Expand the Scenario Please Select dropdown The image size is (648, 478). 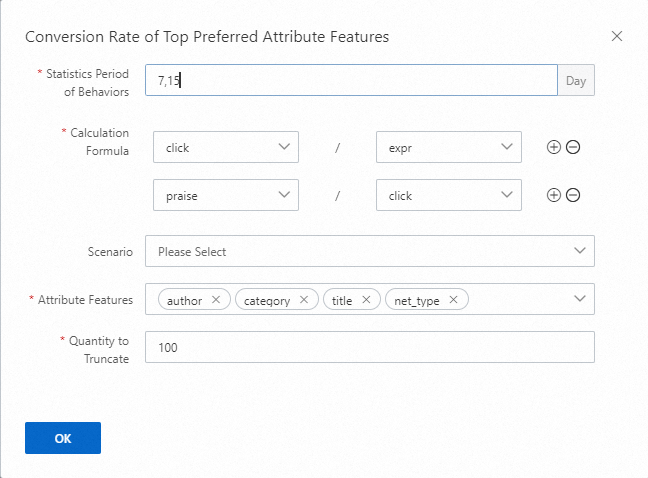tap(369, 251)
